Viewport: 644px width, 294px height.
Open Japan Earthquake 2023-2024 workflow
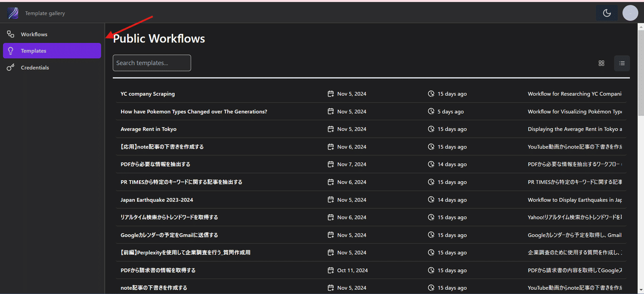pos(157,200)
